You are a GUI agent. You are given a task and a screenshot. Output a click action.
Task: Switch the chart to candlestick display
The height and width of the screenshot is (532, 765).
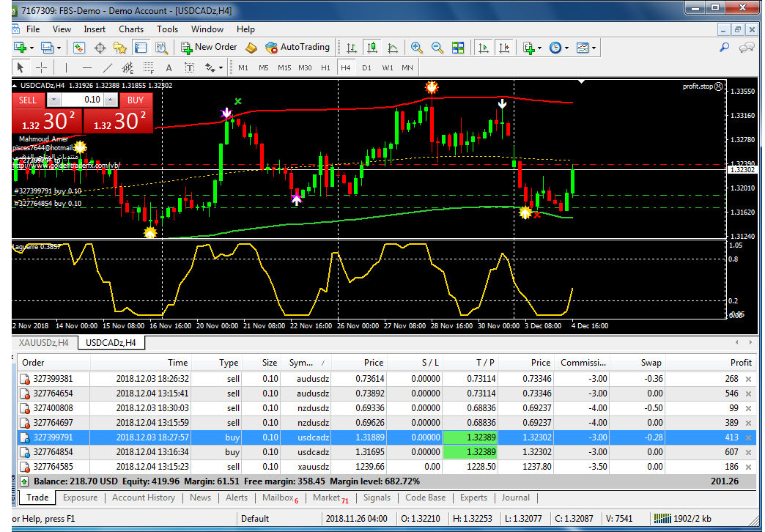click(x=372, y=48)
